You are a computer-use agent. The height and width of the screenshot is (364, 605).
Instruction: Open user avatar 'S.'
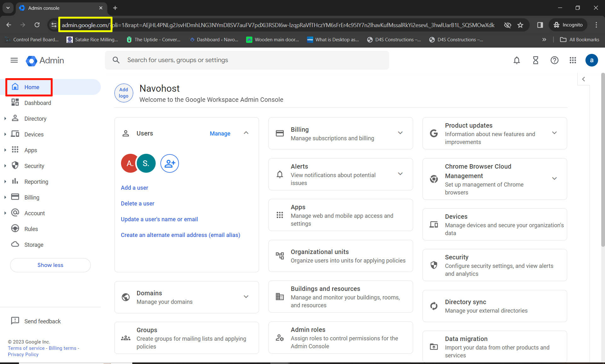pyautogui.click(x=146, y=163)
